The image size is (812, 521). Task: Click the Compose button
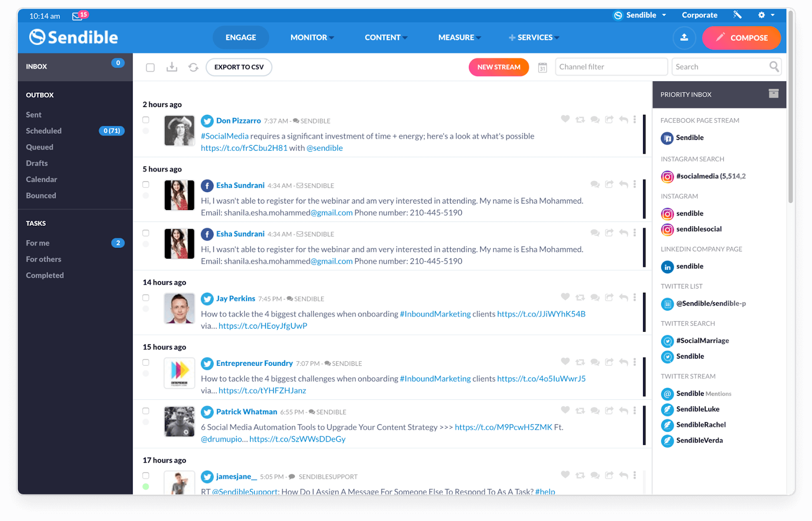pos(741,38)
